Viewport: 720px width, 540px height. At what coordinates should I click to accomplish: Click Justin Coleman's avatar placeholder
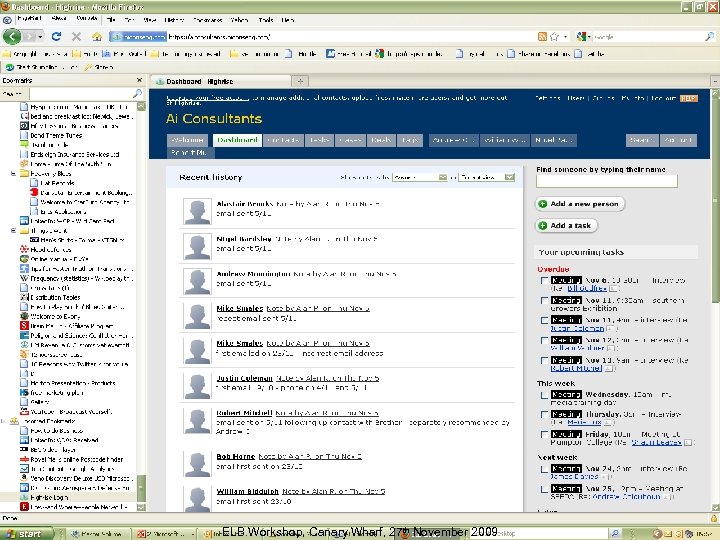click(197, 386)
